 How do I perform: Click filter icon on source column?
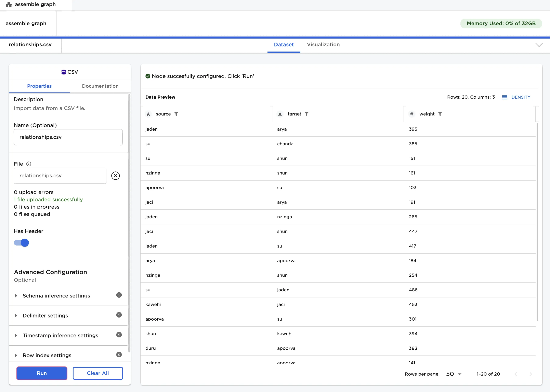(x=176, y=114)
